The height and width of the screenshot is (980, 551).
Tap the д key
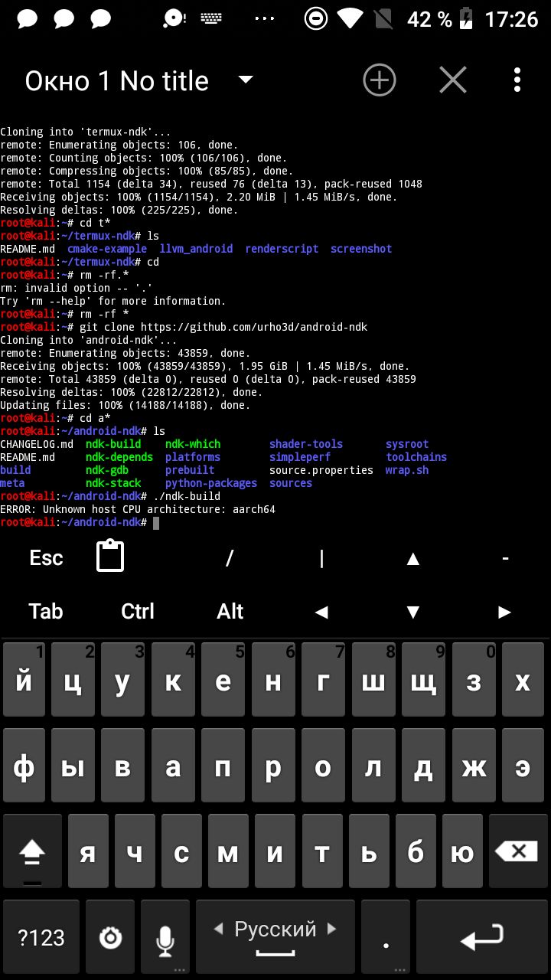click(x=423, y=765)
